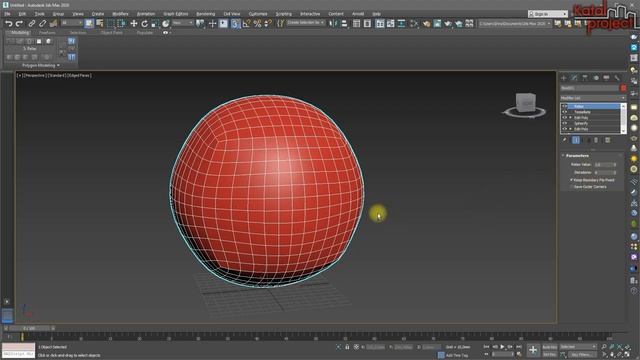Open the Utilities command panel tab
Screen dimensions: 640x360
(x=617, y=78)
